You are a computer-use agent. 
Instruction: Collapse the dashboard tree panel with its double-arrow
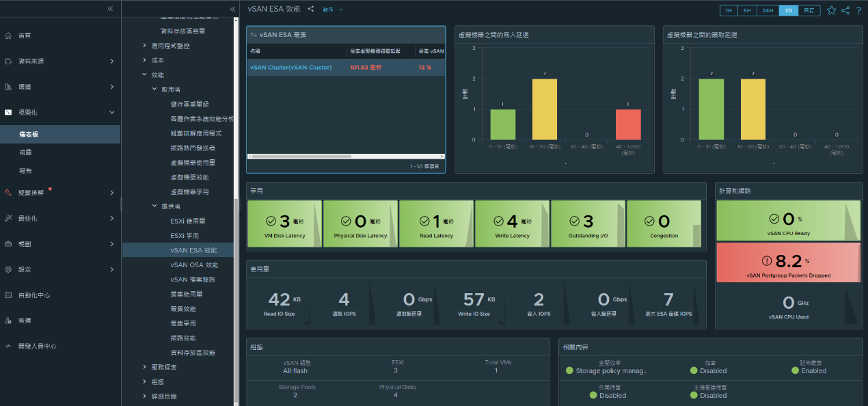pyautogui.click(x=232, y=9)
